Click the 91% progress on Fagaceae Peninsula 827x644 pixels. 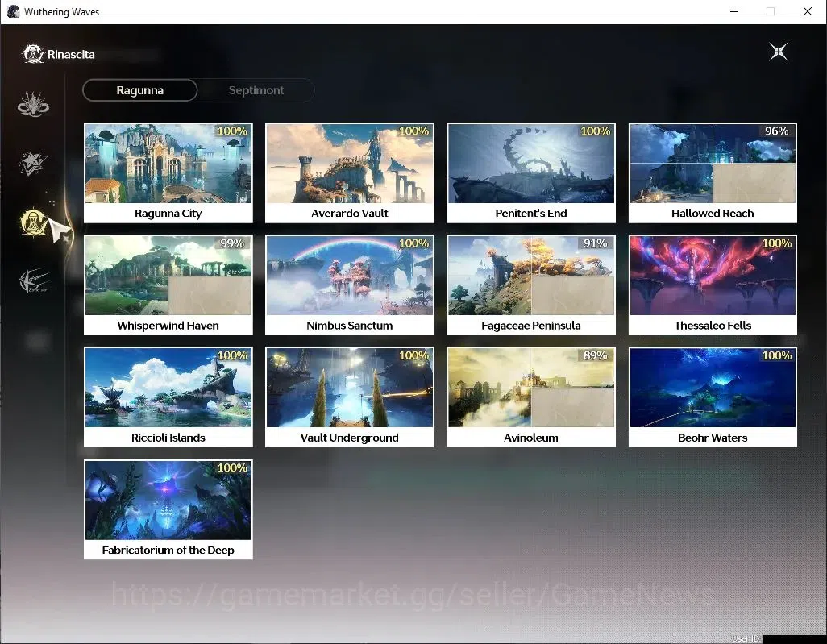pos(595,243)
